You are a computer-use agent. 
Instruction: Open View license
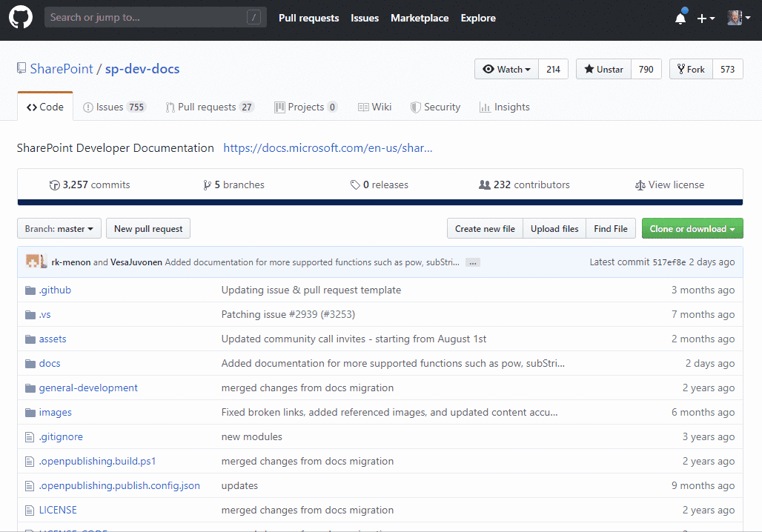(x=669, y=184)
